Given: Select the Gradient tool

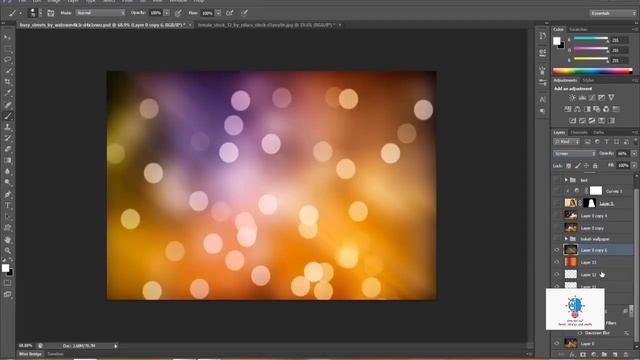Looking at the screenshot, I should (x=7, y=160).
